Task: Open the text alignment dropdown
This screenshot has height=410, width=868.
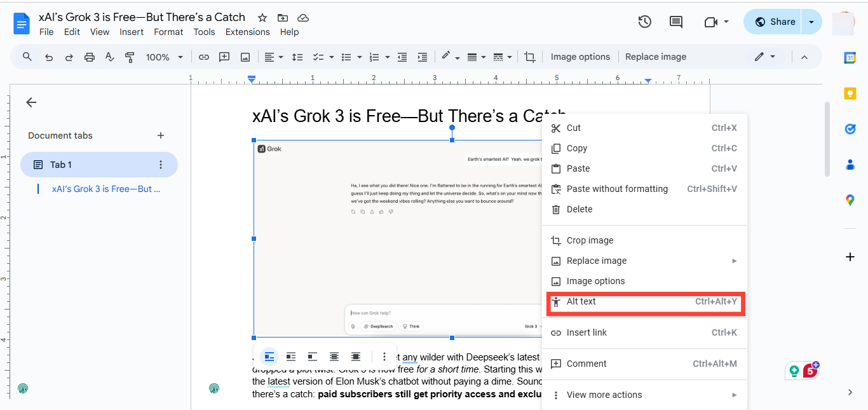Action: point(274,57)
